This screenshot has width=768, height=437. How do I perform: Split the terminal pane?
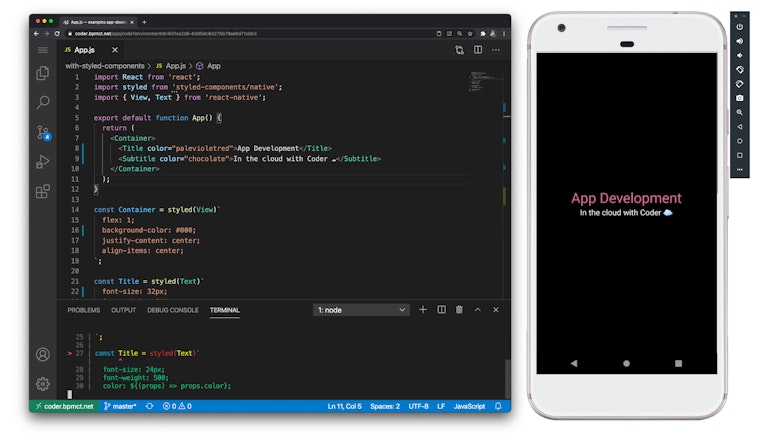coord(441,310)
